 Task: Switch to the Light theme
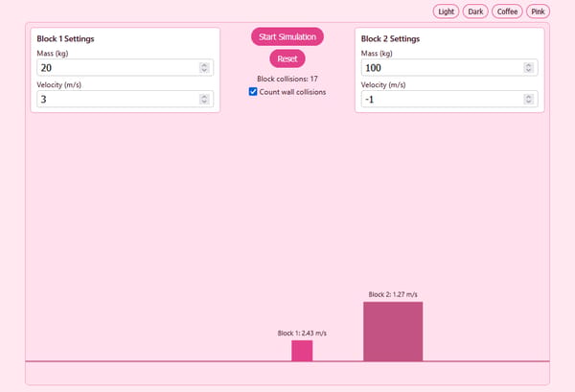tap(446, 12)
